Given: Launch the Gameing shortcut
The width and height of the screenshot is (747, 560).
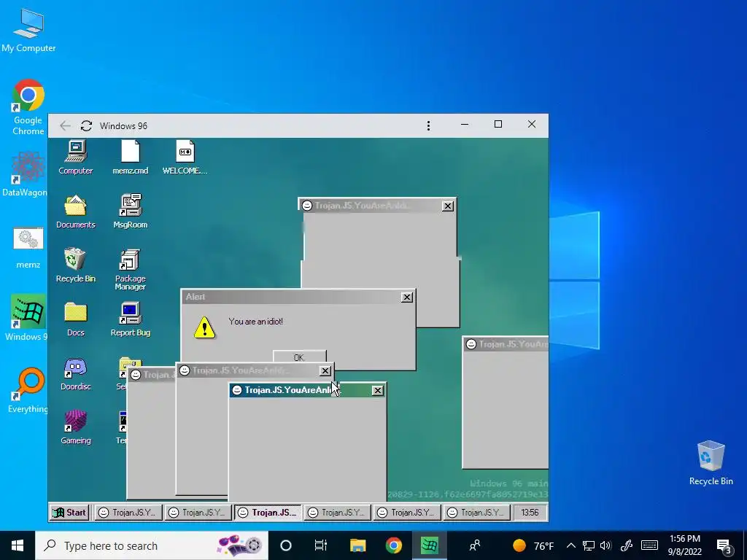Looking at the screenshot, I should pyautogui.click(x=76, y=427).
